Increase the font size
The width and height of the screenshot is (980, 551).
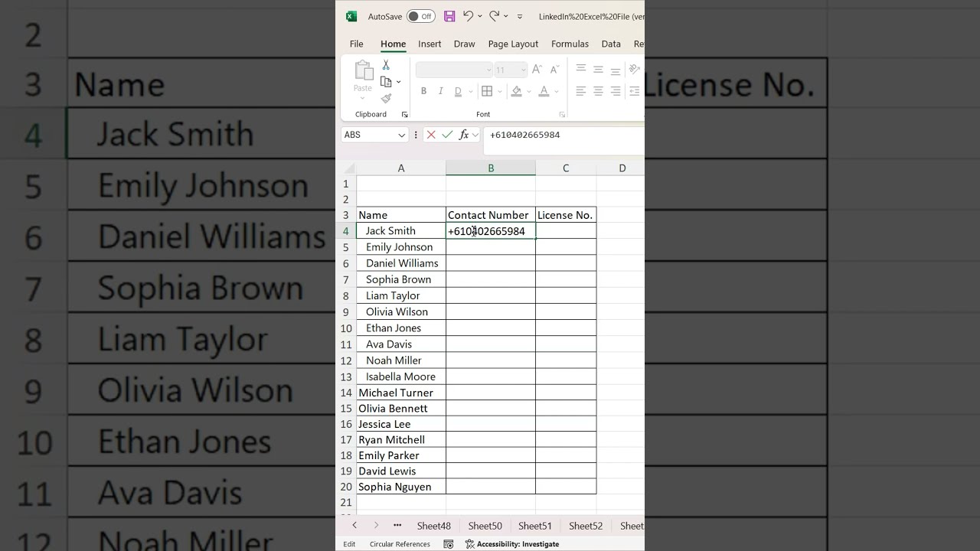(x=537, y=70)
